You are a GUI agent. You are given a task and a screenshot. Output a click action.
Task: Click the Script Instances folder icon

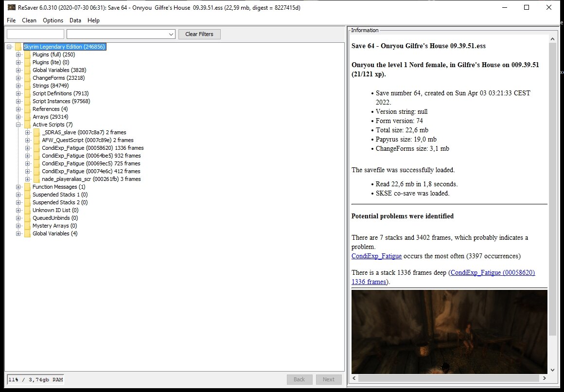click(x=27, y=102)
